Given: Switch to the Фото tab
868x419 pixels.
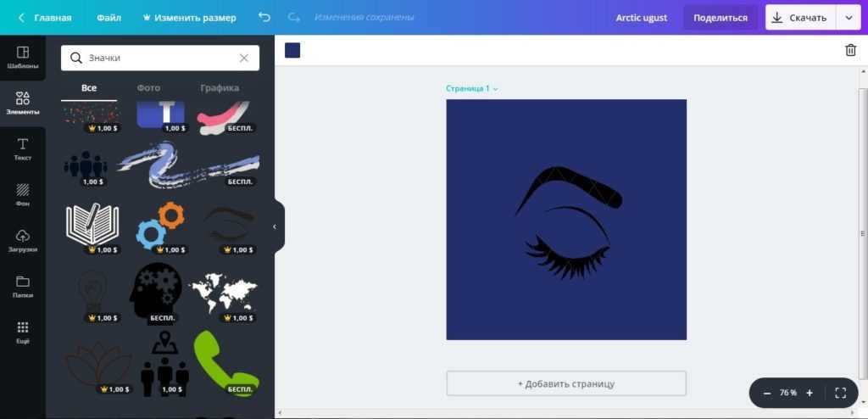Looking at the screenshot, I should click(148, 88).
